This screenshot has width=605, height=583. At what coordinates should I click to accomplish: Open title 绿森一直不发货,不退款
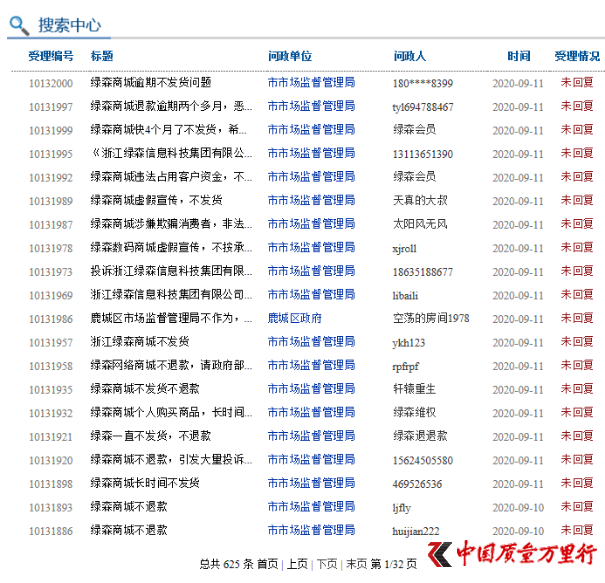click(x=151, y=436)
